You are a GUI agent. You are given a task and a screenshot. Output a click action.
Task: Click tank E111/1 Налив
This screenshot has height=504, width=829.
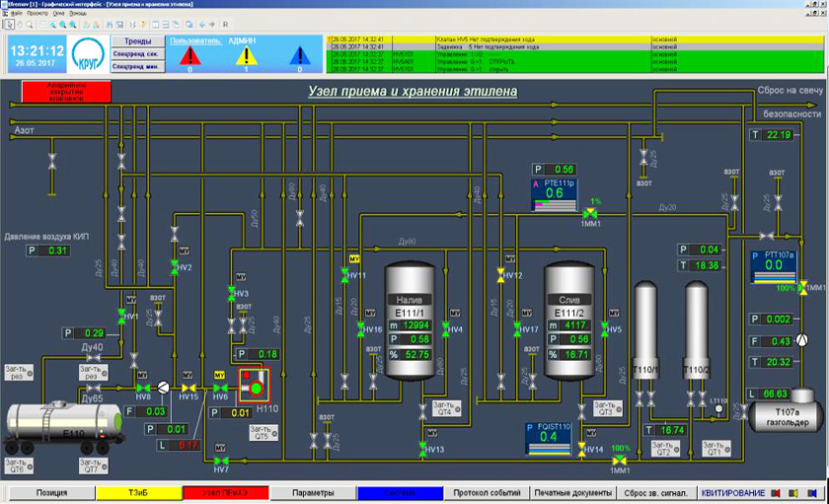[x=410, y=321]
